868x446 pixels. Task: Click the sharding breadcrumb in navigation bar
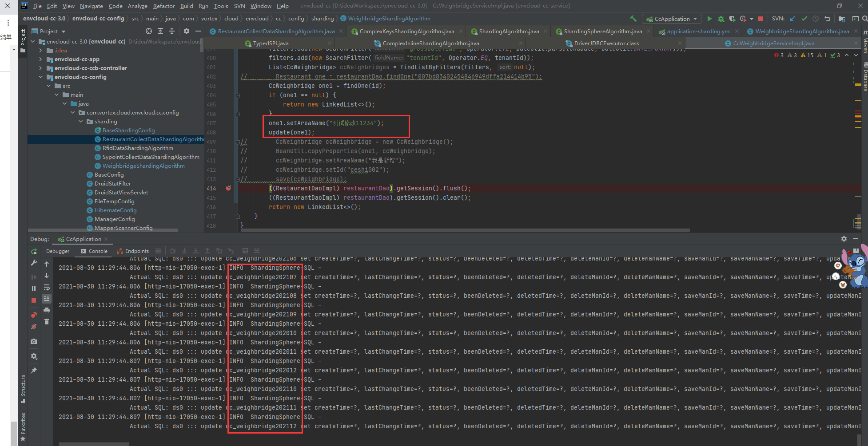tap(323, 19)
